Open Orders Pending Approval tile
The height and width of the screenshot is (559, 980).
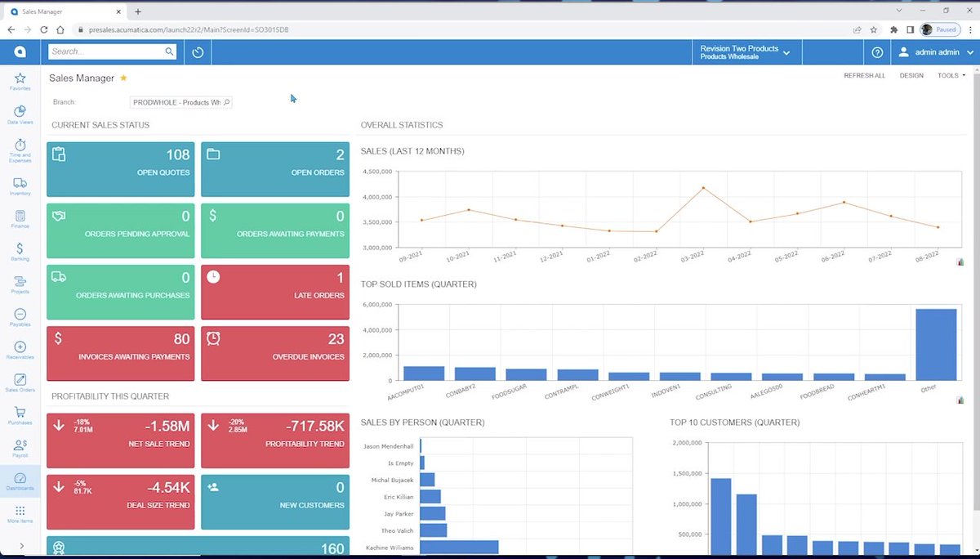click(x=121, y=230)
